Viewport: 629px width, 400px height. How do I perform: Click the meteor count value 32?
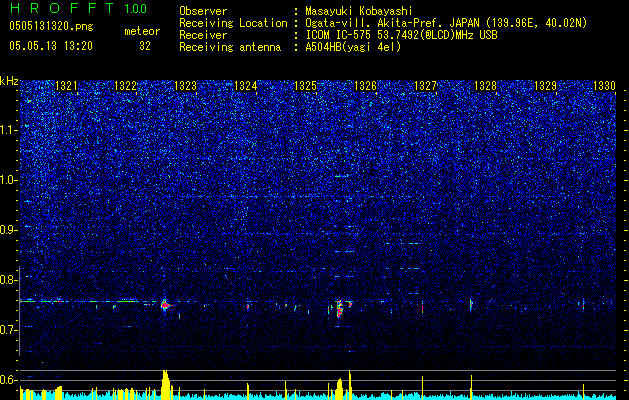click(x=145, y=46)
